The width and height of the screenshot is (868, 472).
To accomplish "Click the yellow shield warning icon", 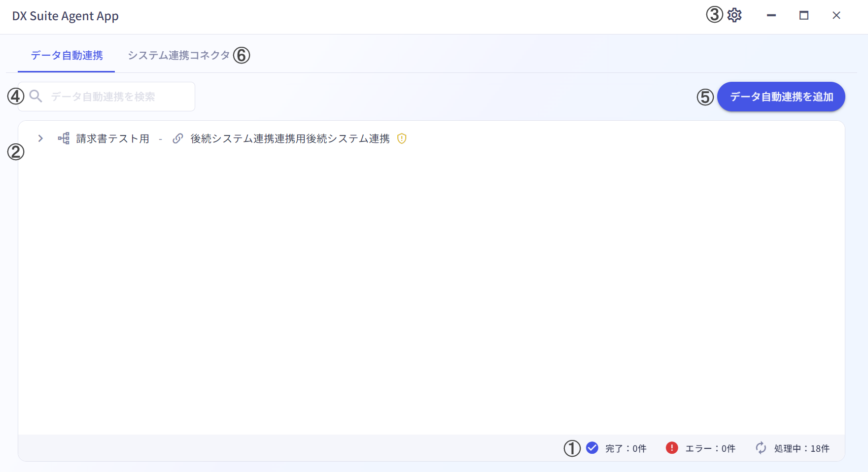I will tap(402, 138).
